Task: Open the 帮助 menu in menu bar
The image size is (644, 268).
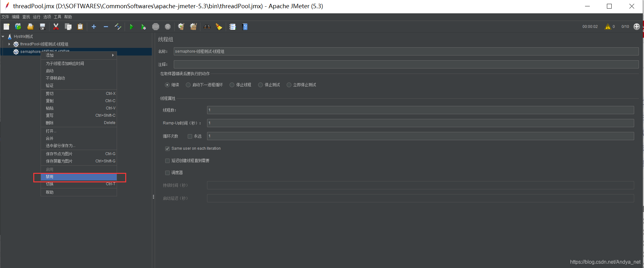Action: (68, 17)
